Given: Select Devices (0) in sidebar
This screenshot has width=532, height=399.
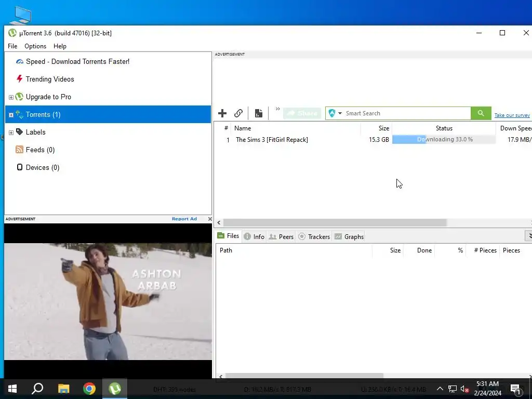Looking at the screenshot, I should coord(43,167).
